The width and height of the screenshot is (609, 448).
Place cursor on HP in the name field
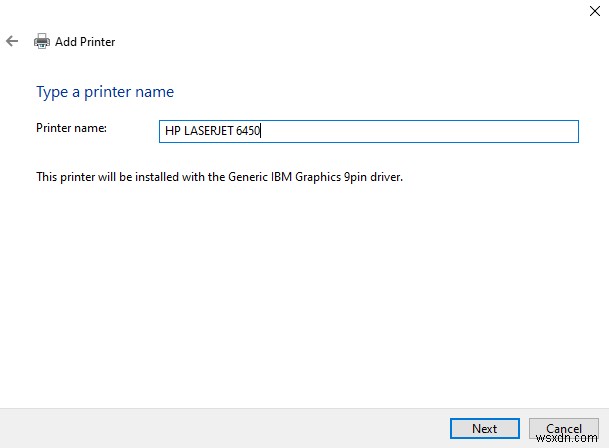tap(172, 131)
